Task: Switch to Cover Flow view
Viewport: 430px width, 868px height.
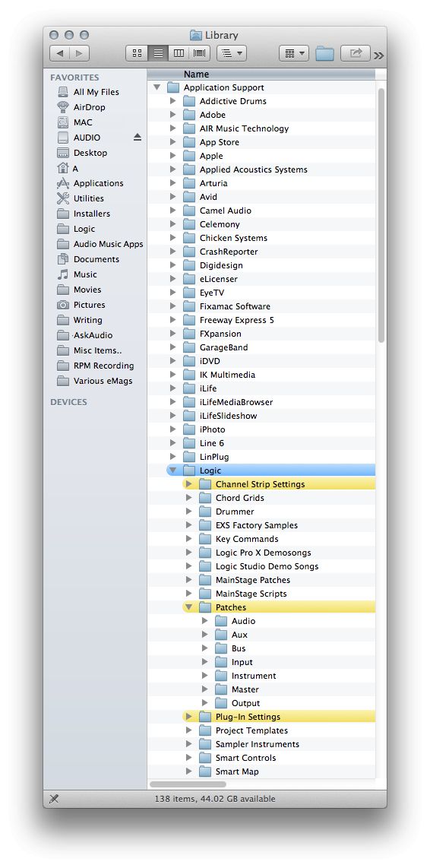Action: coord(199,54)
